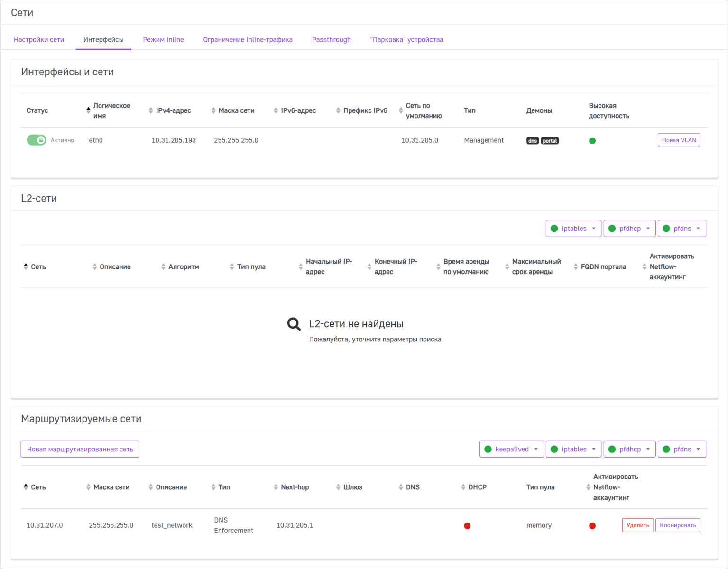Image resolution: width=728 pixels, height=569 pixels.
Task: Toggle the eth0 Активно status switch
Action: coord(37,140)
